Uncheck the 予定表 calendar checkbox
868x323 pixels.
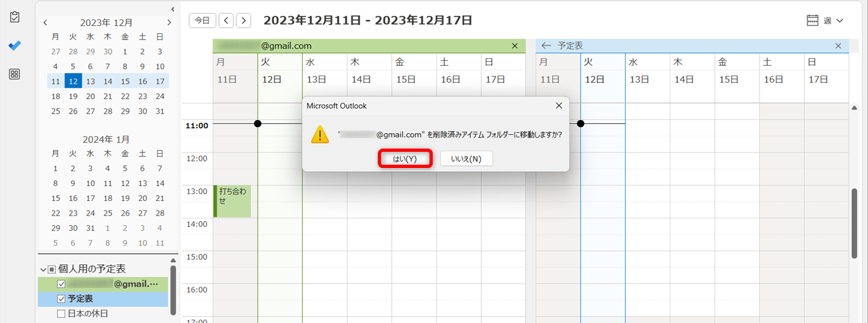coord(61,299)
